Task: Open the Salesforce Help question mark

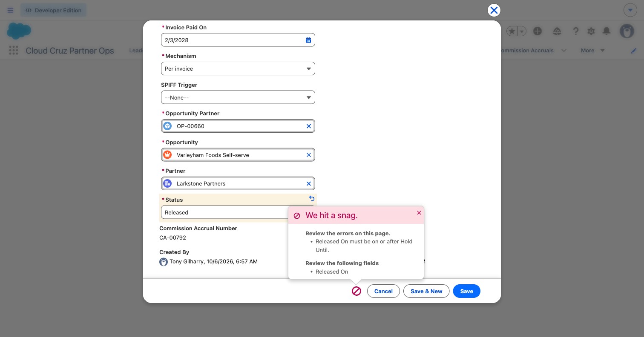Action: click(x=576, y=31)
